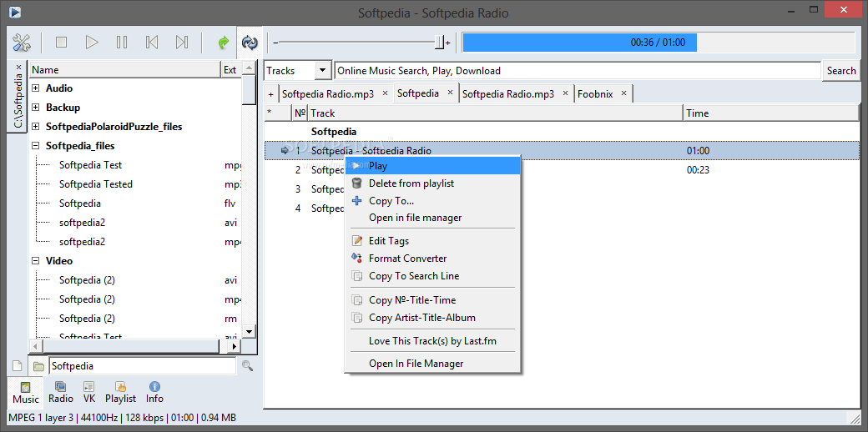Expand the Backup folder
This screenshot has width=868, height=432.
point(36,108)
